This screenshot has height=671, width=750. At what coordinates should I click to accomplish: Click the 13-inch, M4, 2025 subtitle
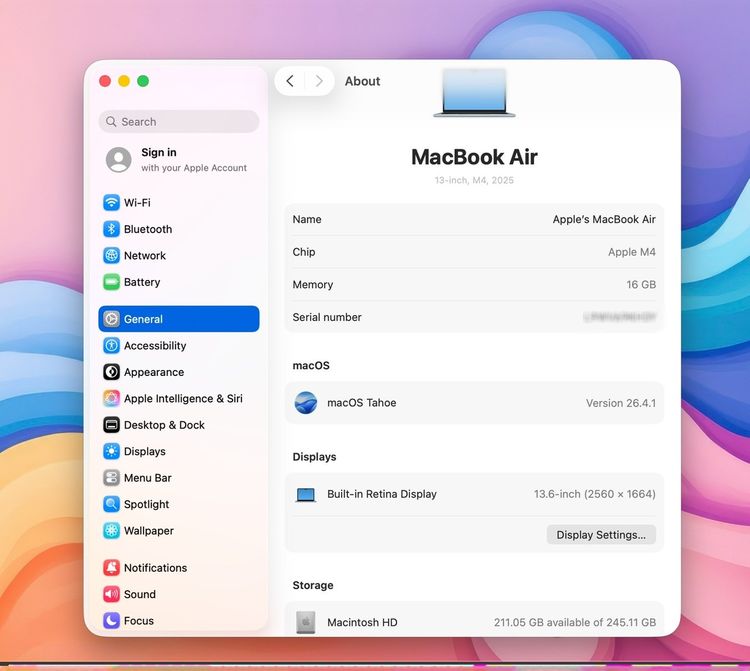[x=474, y=180]
